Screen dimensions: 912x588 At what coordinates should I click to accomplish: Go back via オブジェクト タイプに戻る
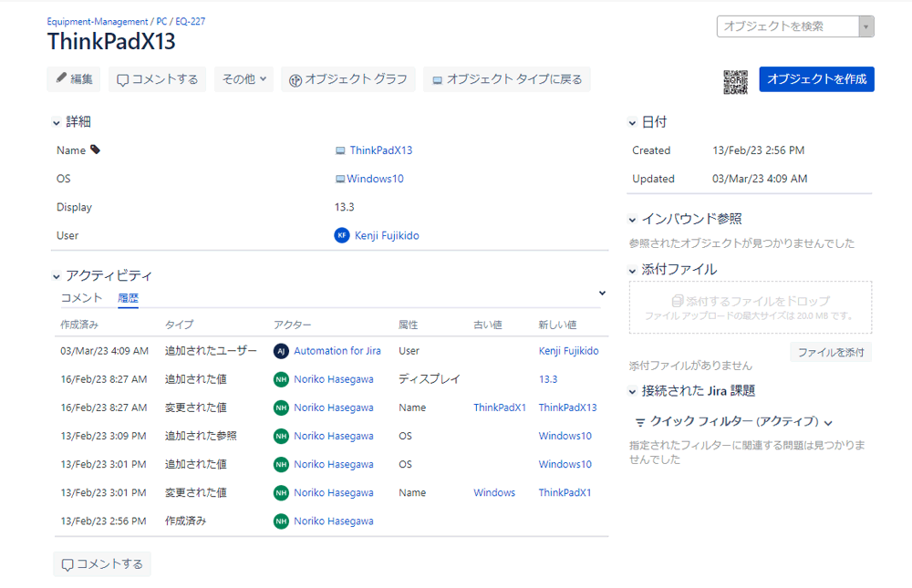pos(506,79)
